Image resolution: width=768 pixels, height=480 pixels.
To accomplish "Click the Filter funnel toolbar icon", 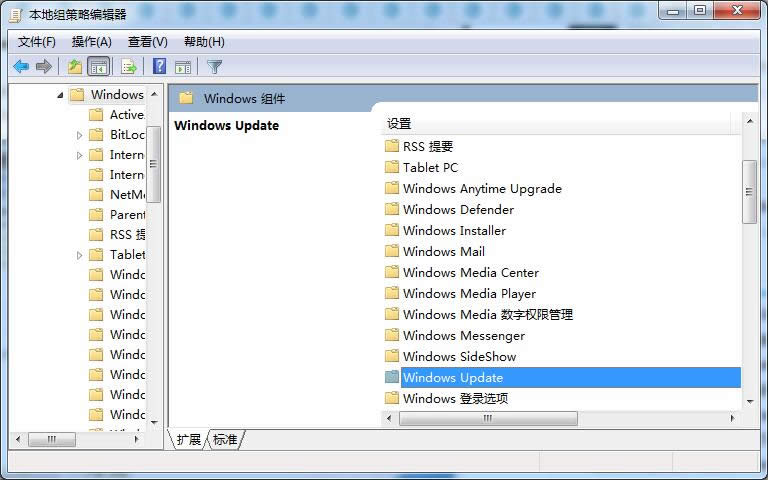I will point(214,67).
